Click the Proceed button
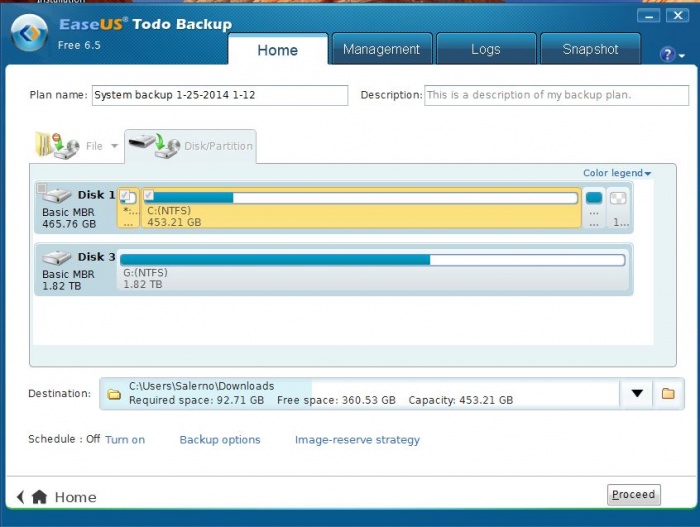This screenshot has height=527, width=700. (x=633, y=494)
